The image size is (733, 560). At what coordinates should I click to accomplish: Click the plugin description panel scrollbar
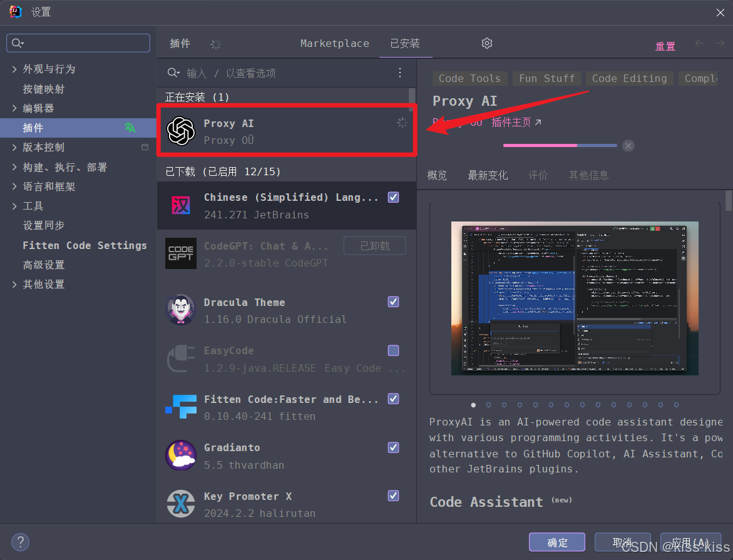729,201
